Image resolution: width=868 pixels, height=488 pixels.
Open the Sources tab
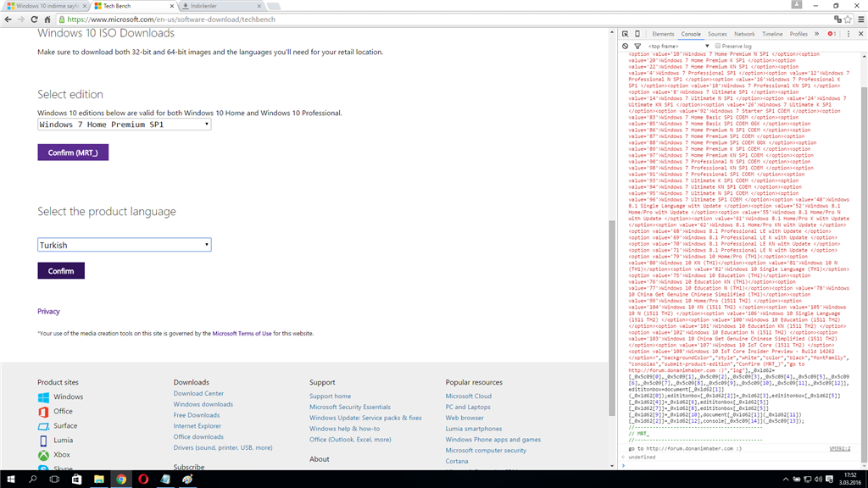click(x=717, y=34)
